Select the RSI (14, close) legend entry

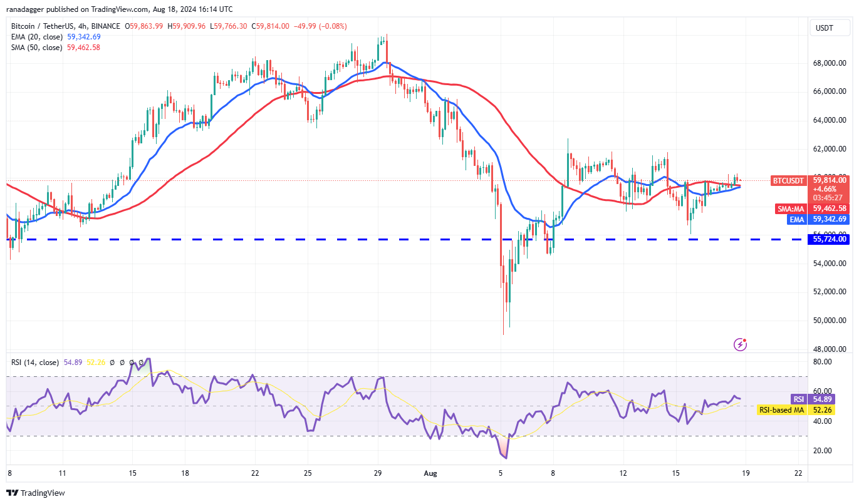[x=35, y=363]
